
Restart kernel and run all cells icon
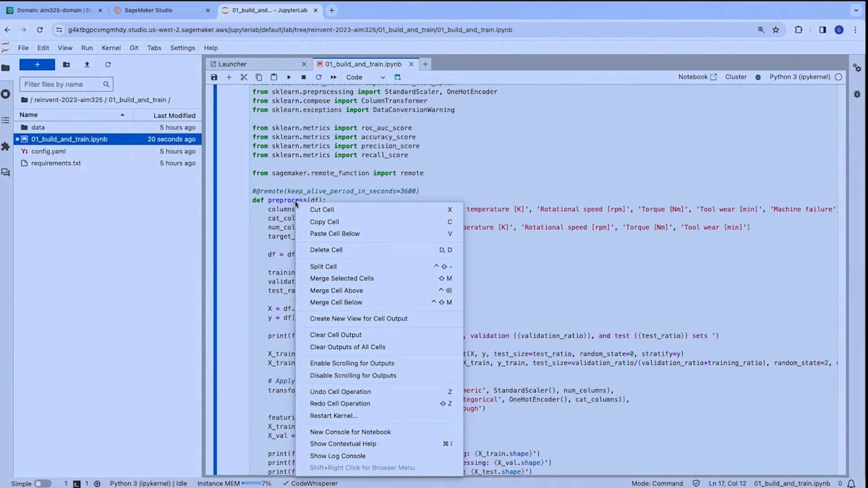click(x=333, y=77)
